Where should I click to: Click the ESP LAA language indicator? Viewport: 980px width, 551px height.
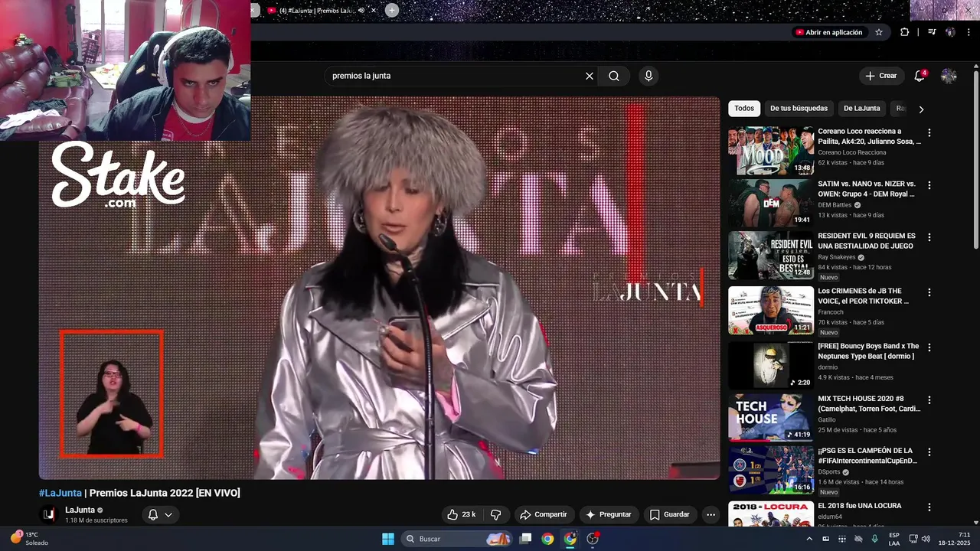[x=894, y=539]
